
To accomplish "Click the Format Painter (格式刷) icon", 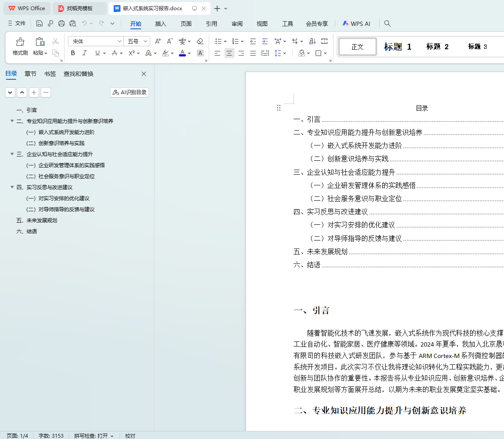I will tap(20, 42).
